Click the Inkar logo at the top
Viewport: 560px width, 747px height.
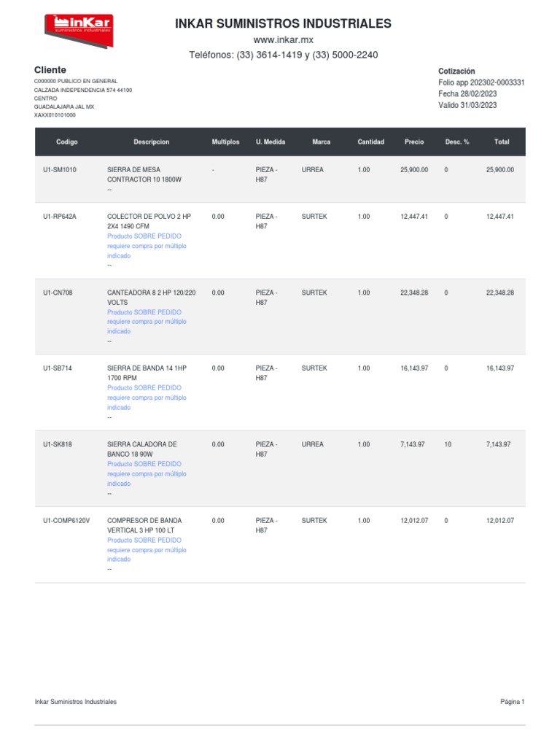(79, 31)
